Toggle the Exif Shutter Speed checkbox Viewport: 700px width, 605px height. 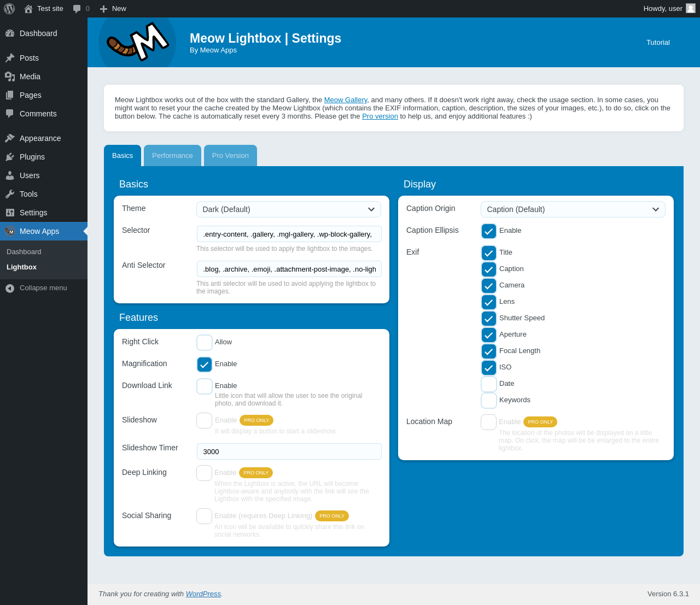[489, 319]
